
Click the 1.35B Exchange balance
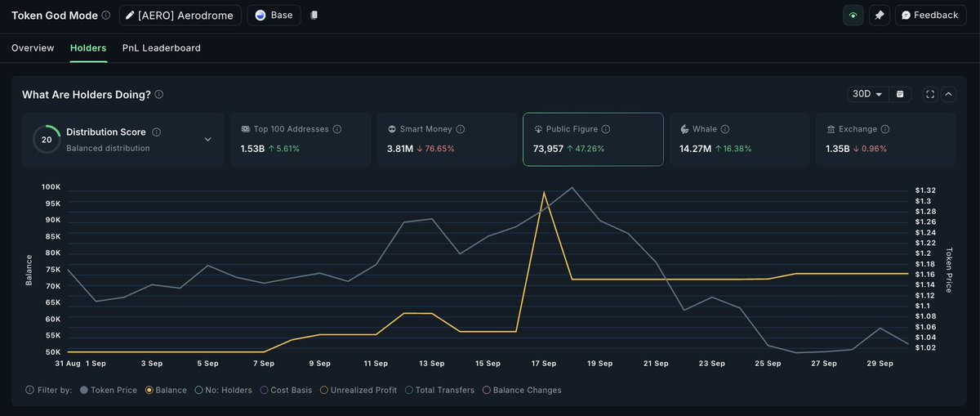point(838,149)
